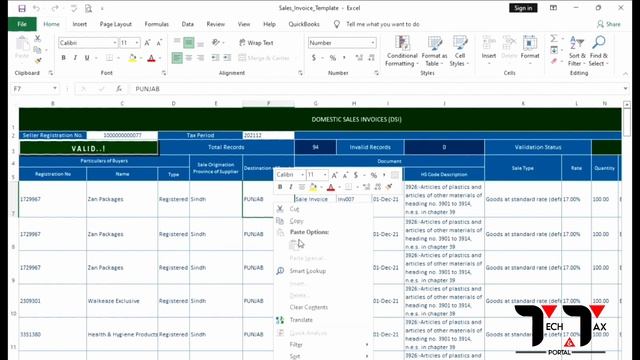Toggle Middle Align in ribbon
The height and width of the screenshot is (360, 640).
pos(189,42)
